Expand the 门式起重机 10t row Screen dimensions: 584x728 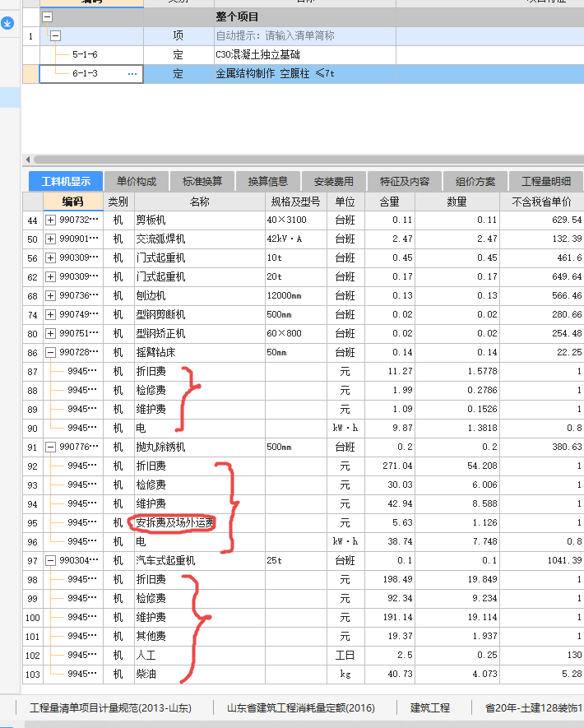(50, 257)
